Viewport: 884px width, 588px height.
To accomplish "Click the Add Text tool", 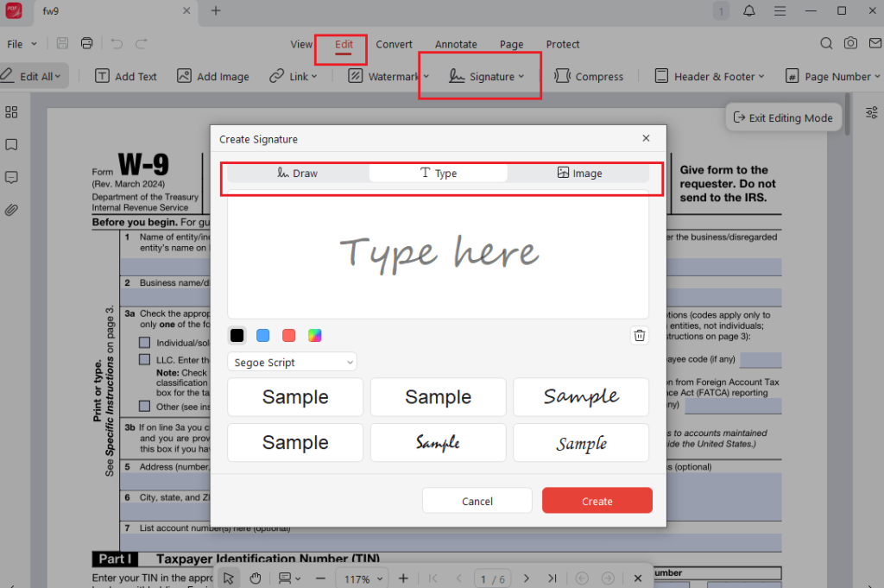I will coord(126,76).
